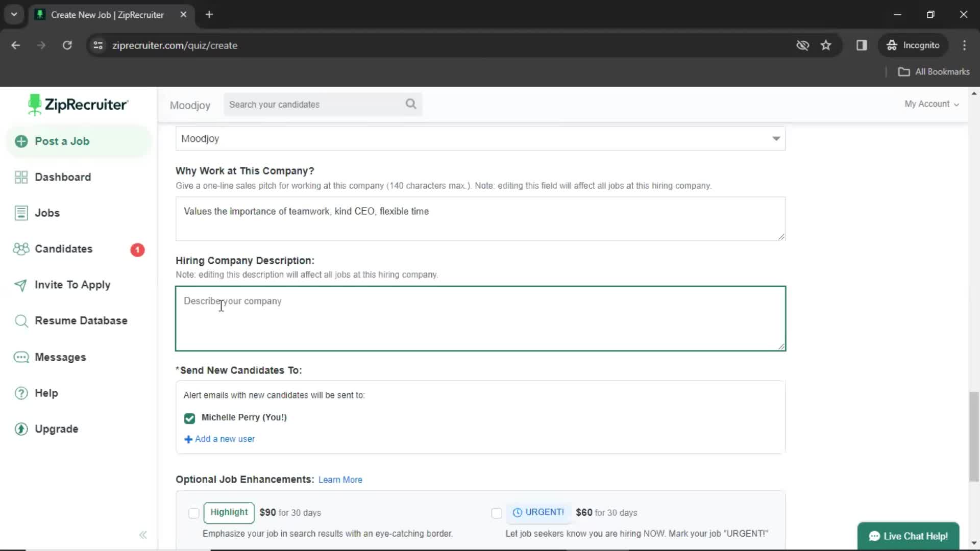The height and width of the screenshot is (551, 980).
Task: Toggle the Michelle Perry checkbox
Action: pyautogui.click(x=189, y=418)
